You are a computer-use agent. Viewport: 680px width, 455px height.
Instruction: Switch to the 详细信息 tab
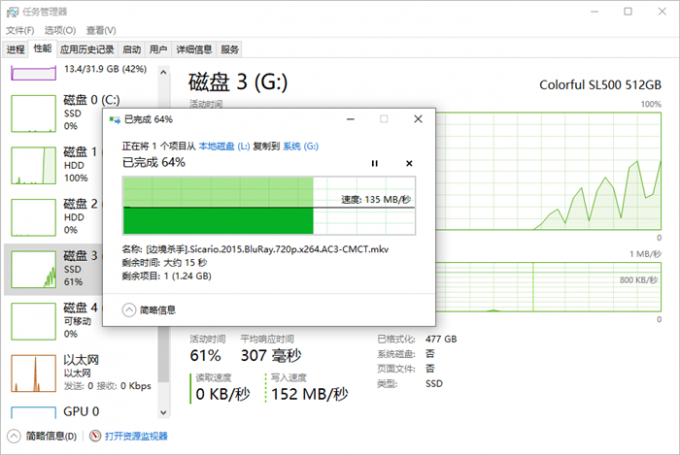[x=194, y=49]
